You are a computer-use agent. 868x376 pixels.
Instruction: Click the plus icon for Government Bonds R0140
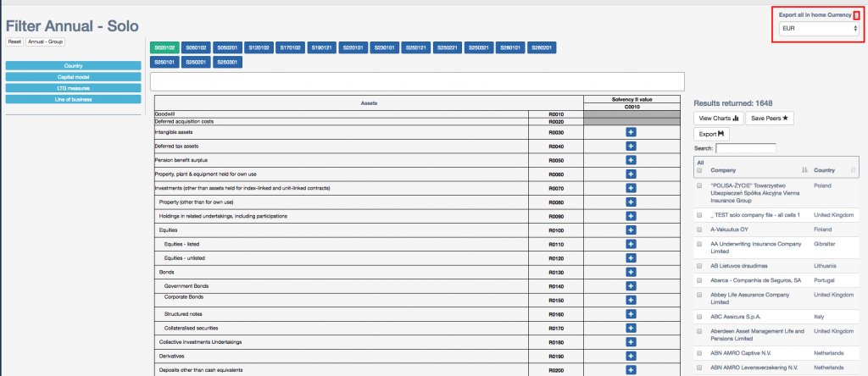(630, 286)
